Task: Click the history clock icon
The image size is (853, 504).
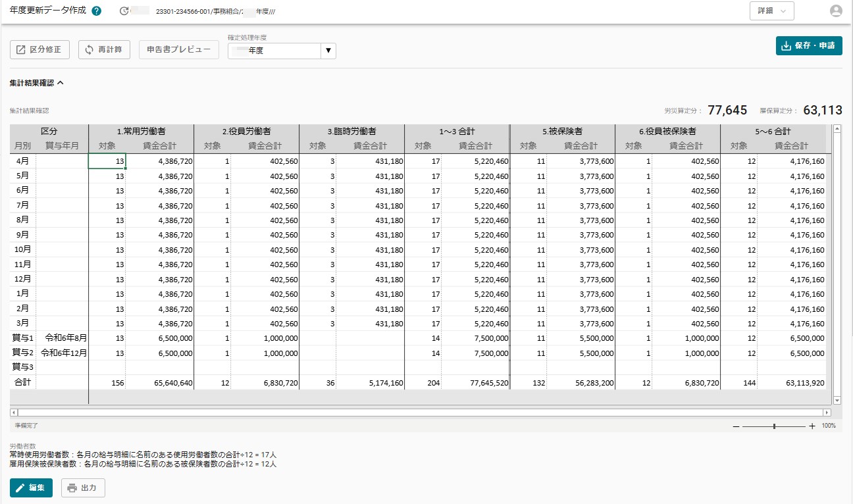Action: [124, 11]
